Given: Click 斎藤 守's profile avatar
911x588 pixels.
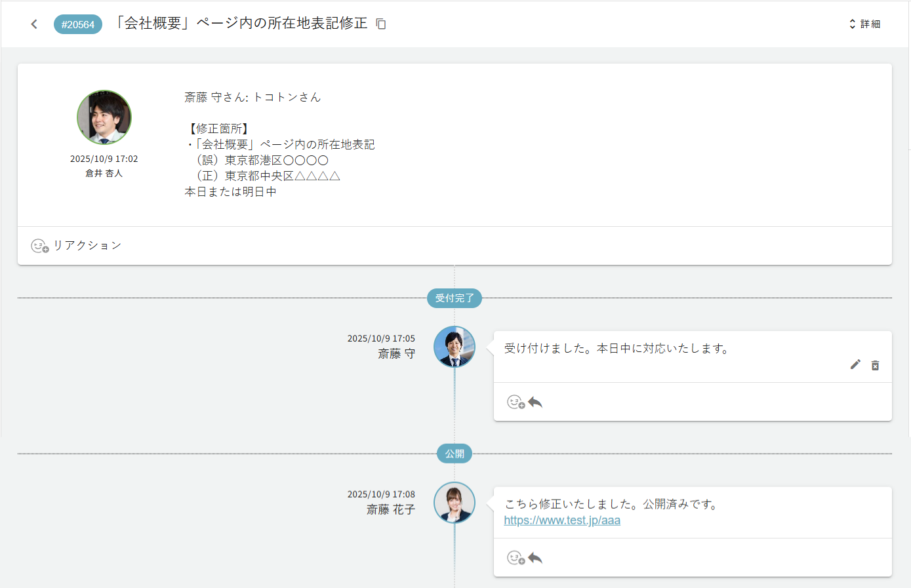Looking at the screenshot, I should point(454,346).
